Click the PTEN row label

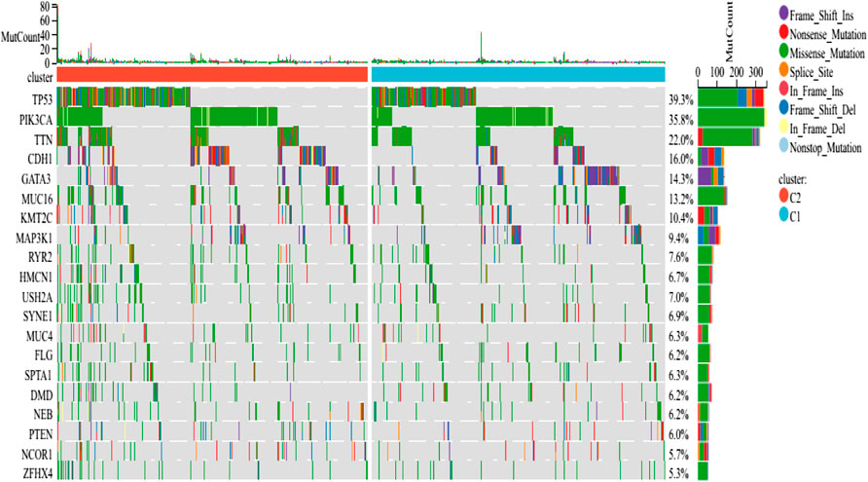(x=41, y=434)
